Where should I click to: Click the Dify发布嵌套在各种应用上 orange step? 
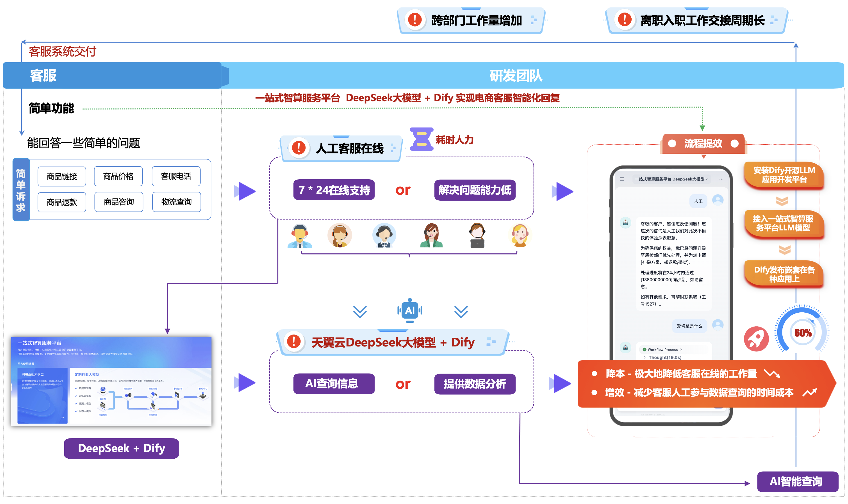click(x=784, y=274)
